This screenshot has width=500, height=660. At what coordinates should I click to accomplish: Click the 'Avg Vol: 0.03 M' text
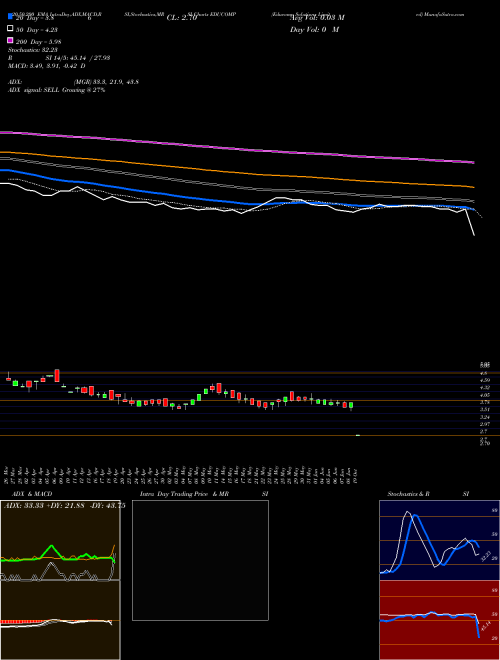(x=317, y=18)
